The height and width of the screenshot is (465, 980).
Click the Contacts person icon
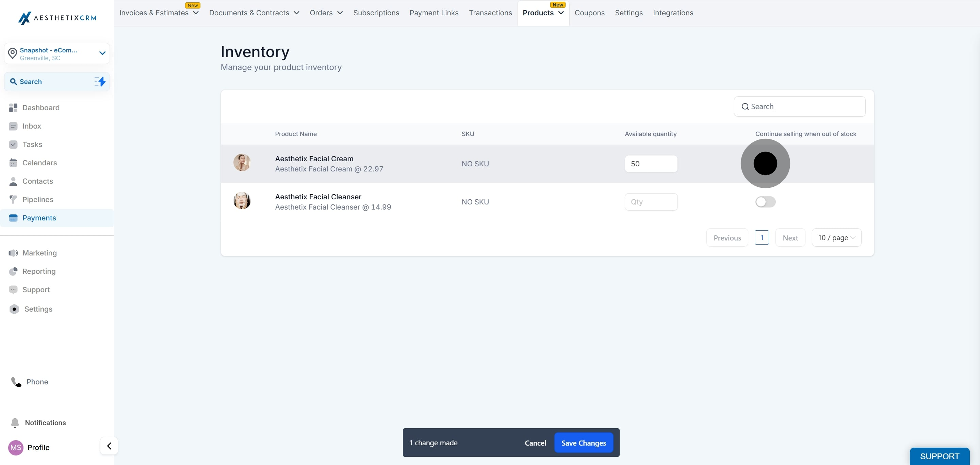click(x=13, y=181)
